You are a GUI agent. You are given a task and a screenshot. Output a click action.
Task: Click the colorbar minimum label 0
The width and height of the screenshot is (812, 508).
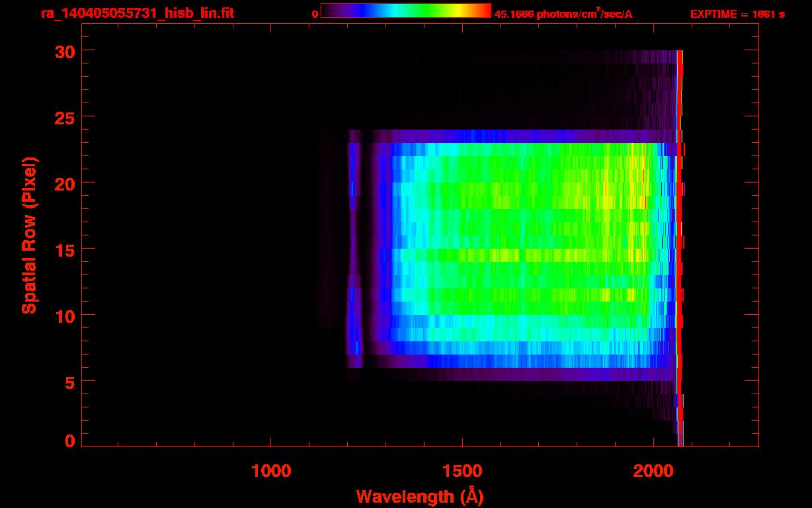(315, 14)
